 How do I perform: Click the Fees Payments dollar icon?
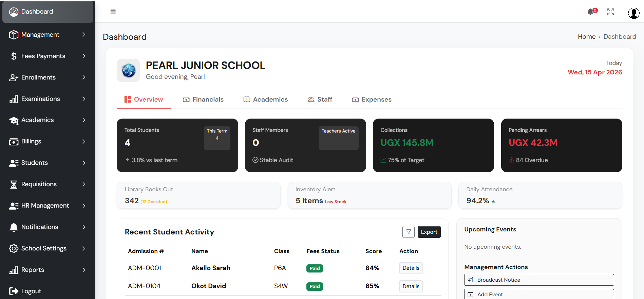pyautogui.click(x=14, y=56)
